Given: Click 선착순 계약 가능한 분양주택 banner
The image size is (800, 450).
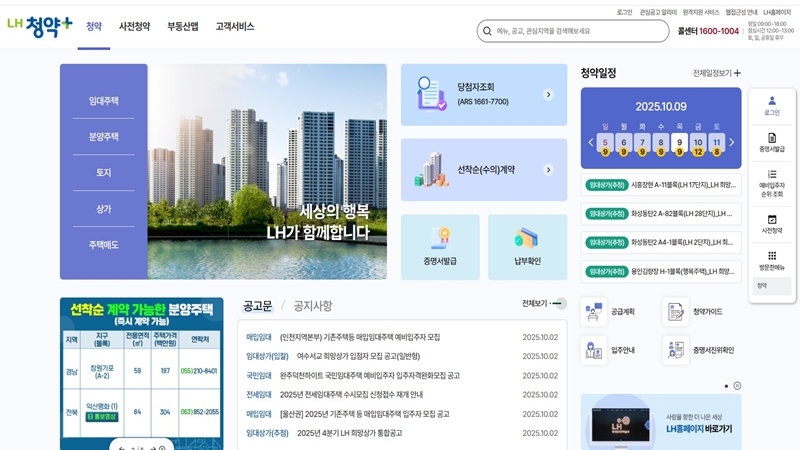Looking at the screenshot, I should click(x=141, y=373).
